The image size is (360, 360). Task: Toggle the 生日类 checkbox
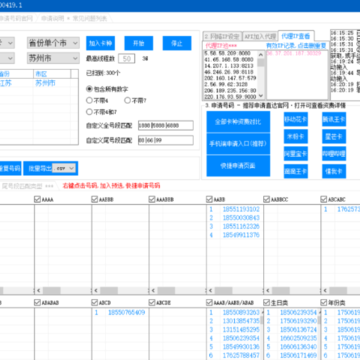click(267, 303)
